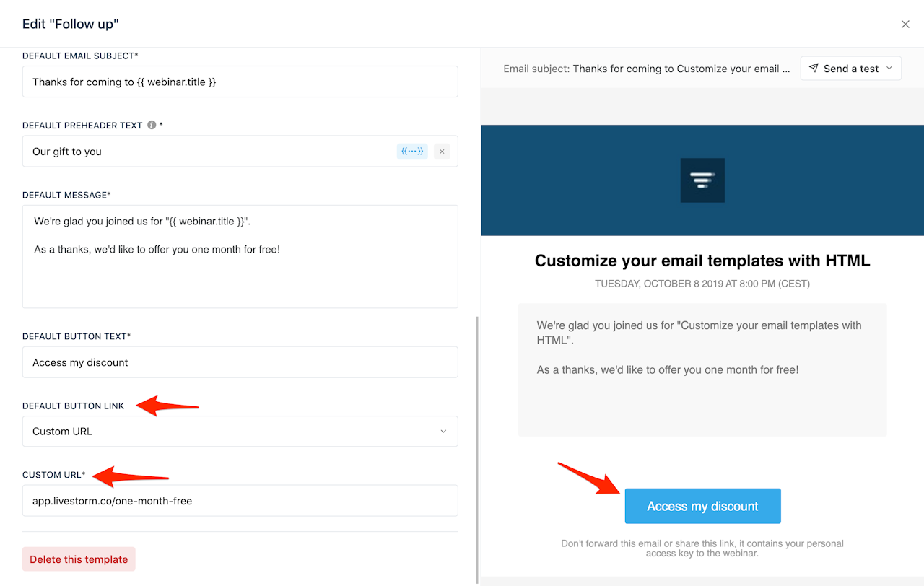This screenshot has width=924, height=586.
Task: Clear the preheader text with the X button
Action: click(442, 152)
